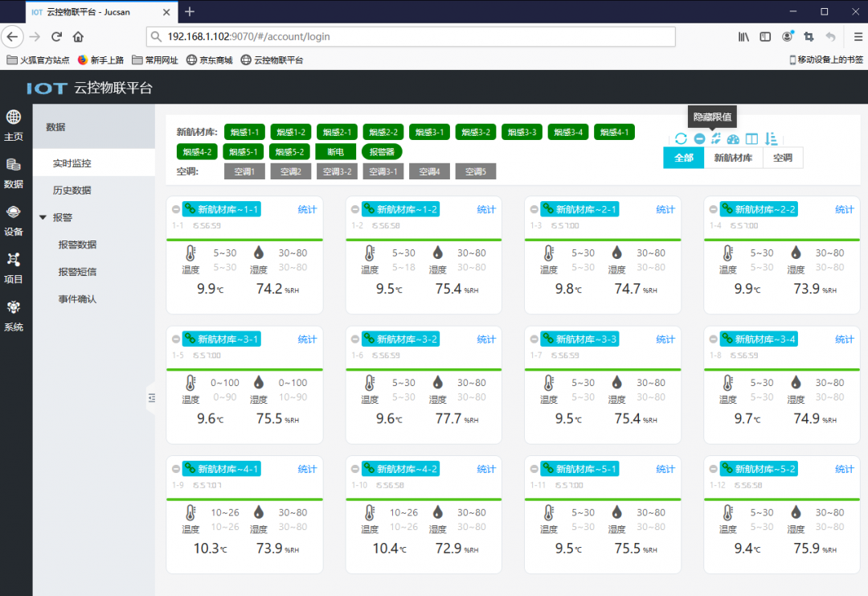Image resolution: width=868 pixels, height=596 pixels.
Task: Click humidity droplet icon in 新航材库~1-1 card
Action: pyautogui.click(x=259, y=253)
